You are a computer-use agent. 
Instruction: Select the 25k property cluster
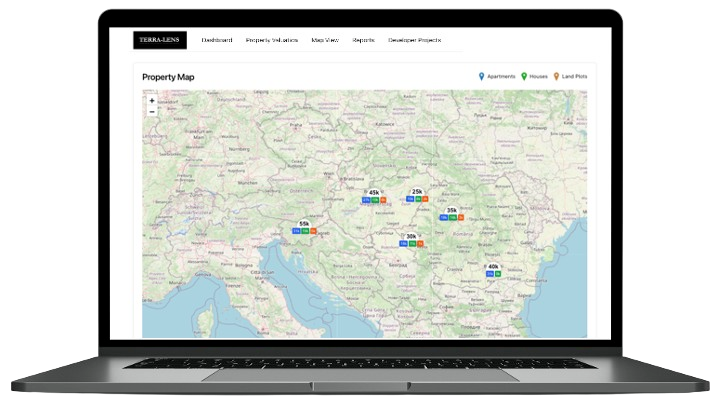point(417,191)
